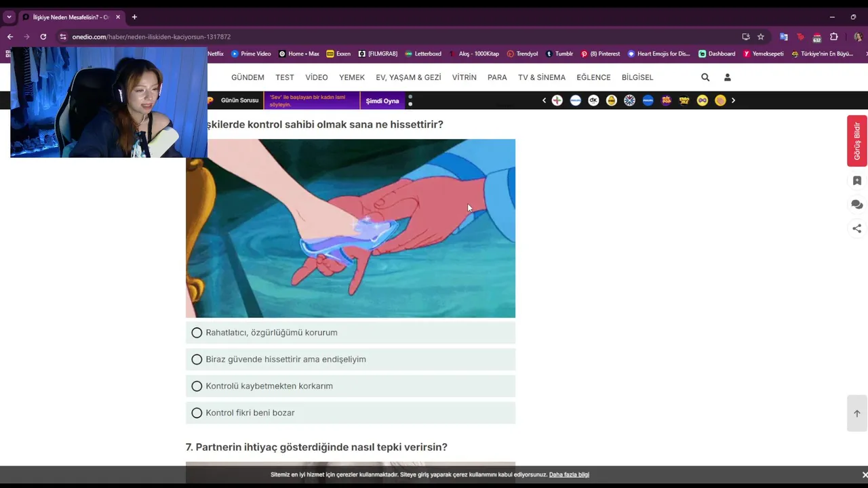
Task: Click the yellow mask sponsor circle icon
Action: click(x=702, y=100)
